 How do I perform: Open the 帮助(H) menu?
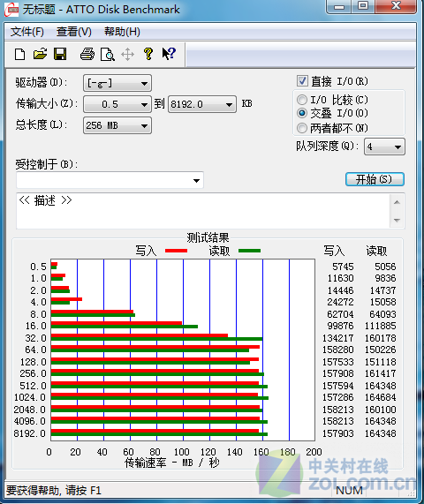122,32
